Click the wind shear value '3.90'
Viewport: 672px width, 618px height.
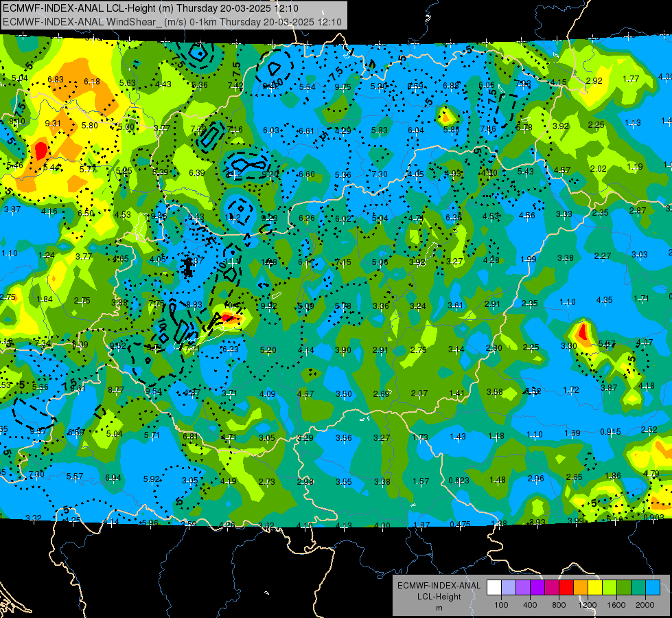tap(343, 350)
